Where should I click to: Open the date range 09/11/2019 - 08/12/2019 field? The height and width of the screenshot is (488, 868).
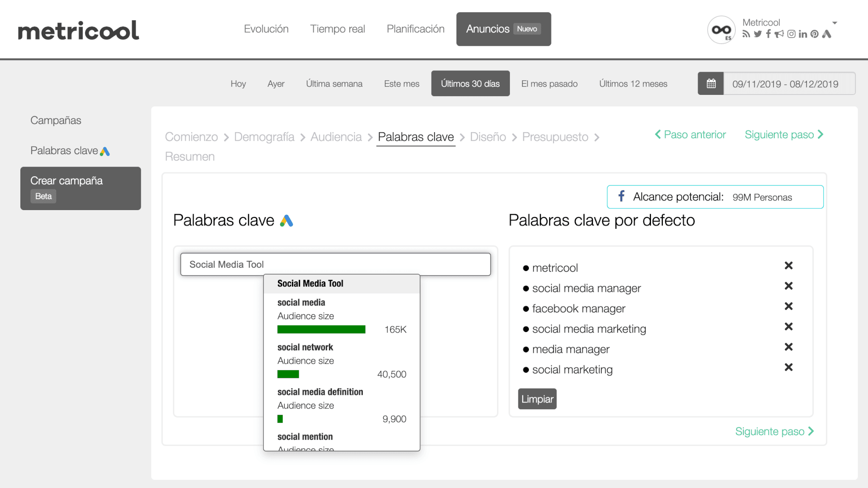[x=789, y=83]
